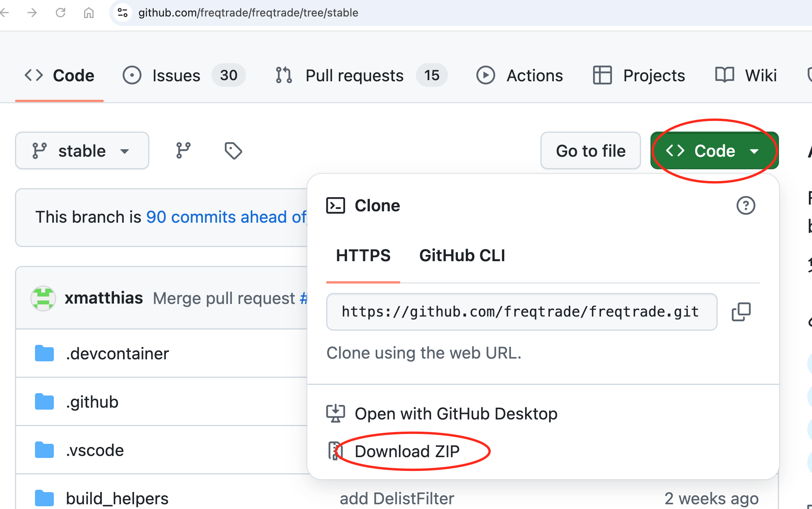Click the Go to file button

coord(590,151)
